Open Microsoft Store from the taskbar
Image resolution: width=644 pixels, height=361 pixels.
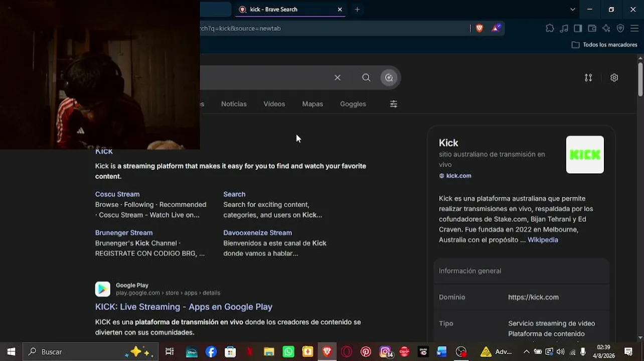pos(230,352)
